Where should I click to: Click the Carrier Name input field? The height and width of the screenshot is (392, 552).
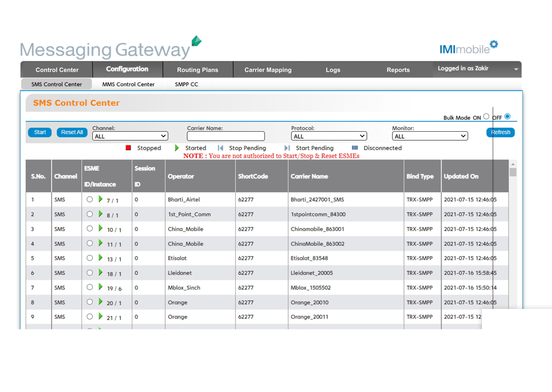tap(226, 136)
